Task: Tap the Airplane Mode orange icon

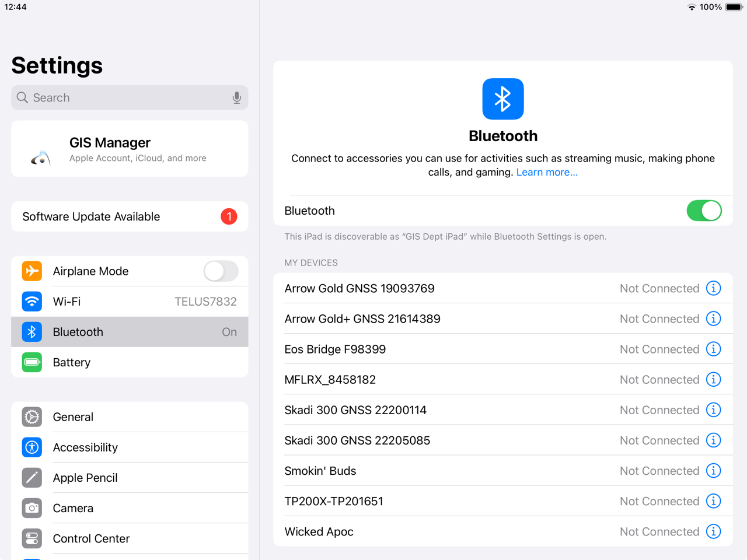Action: [32, 271]
